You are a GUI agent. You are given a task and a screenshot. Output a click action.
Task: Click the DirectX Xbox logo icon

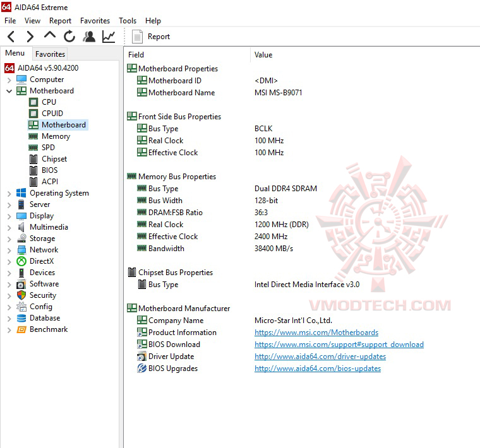21,261
